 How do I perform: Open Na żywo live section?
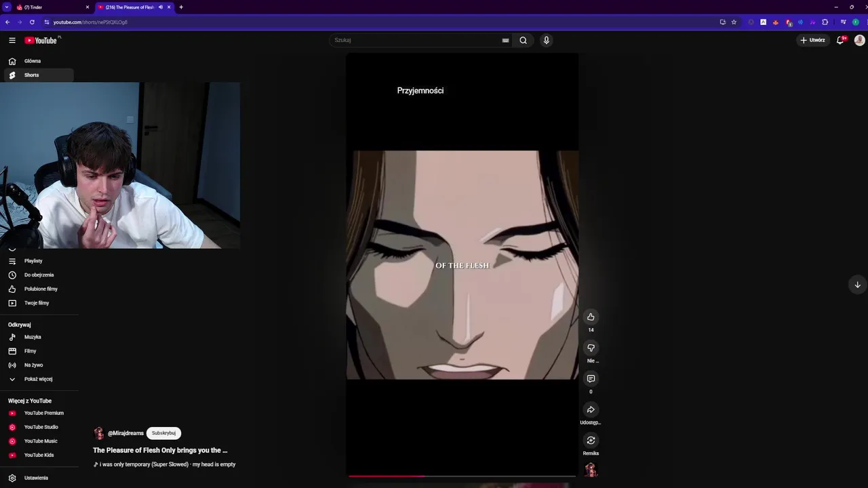[39, 365]
